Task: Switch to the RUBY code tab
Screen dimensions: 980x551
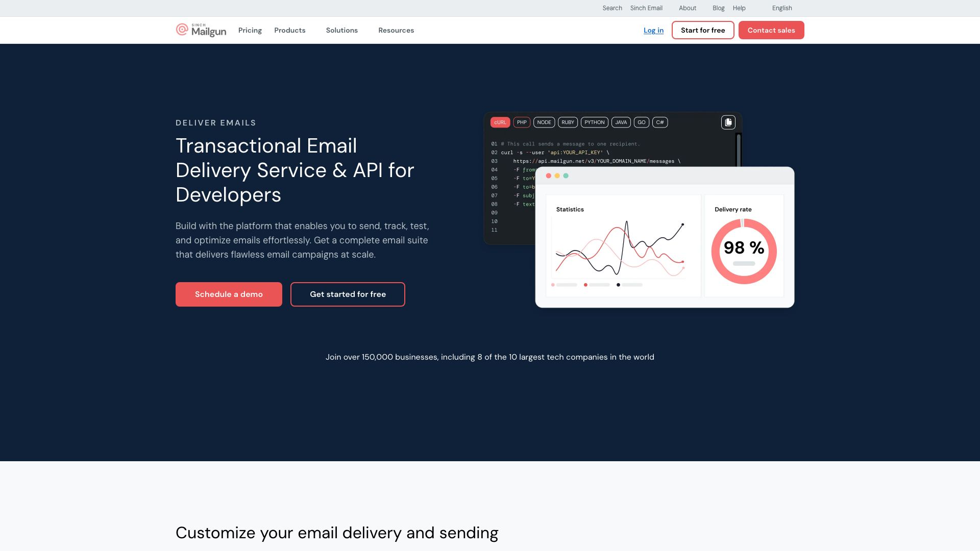Action: click(x=568, y=122)
